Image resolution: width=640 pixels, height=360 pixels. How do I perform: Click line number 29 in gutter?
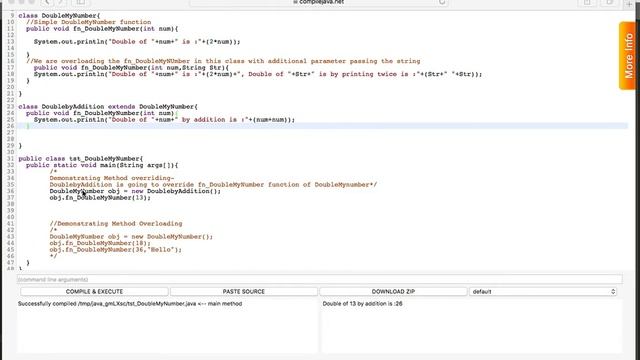tap(10, 146)
